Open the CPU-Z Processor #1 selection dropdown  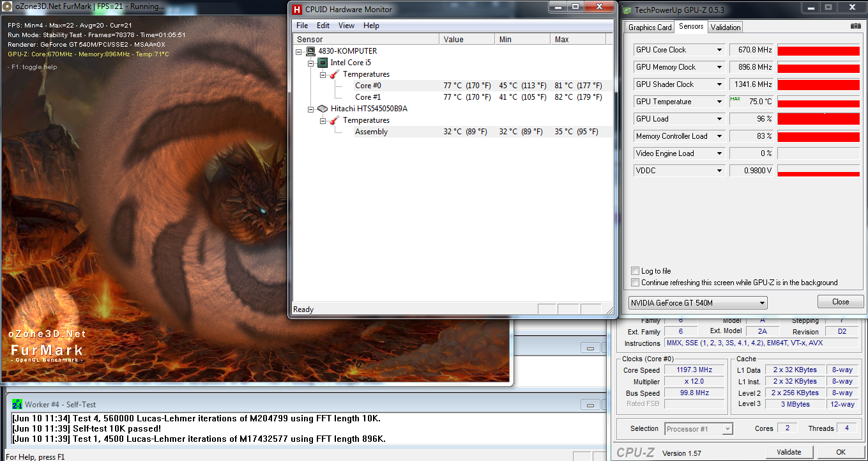[699, 429]
